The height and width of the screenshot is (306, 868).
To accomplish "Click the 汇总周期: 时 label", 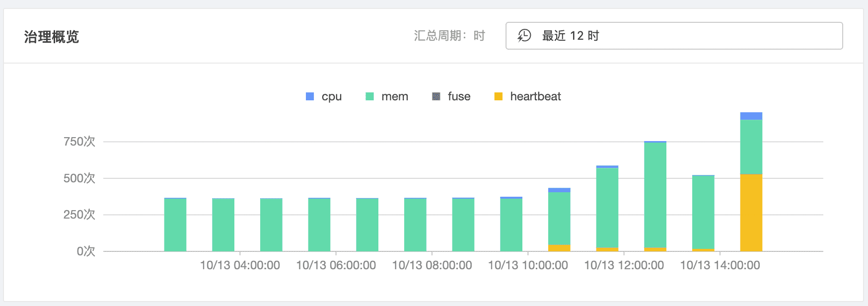I will coord(449,36).
